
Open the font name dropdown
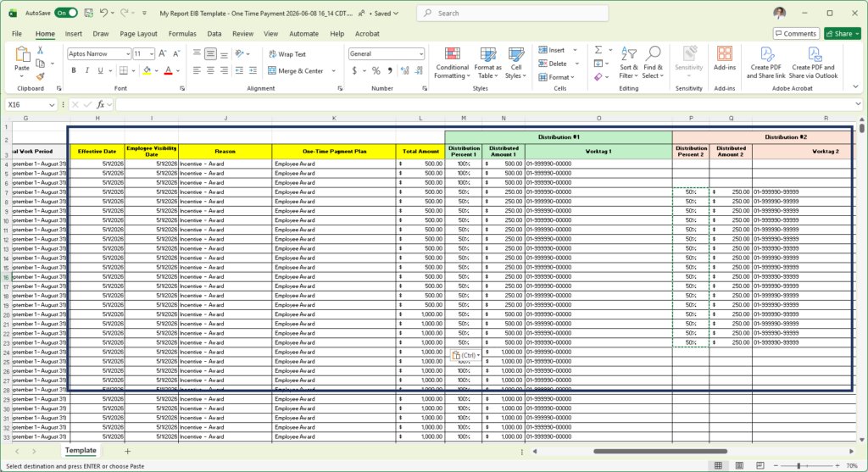pyautogui.click(x=127, y=54)
